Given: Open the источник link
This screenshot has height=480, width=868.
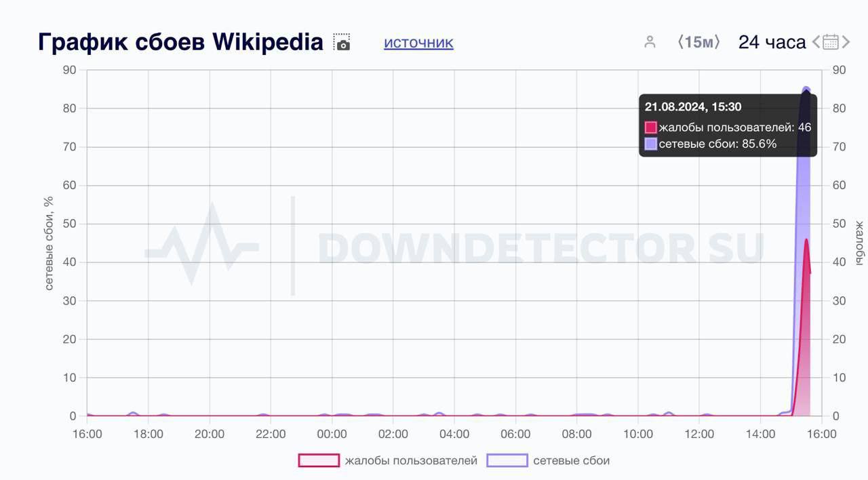Looking at the screenshot, I should [418, 43].
